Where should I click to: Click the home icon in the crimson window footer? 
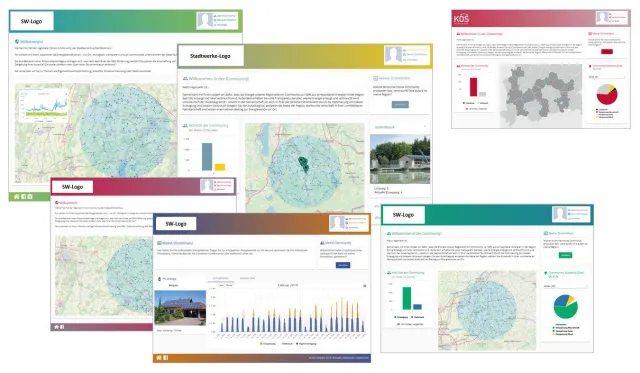pyautogui.click(x=56, y=327)
